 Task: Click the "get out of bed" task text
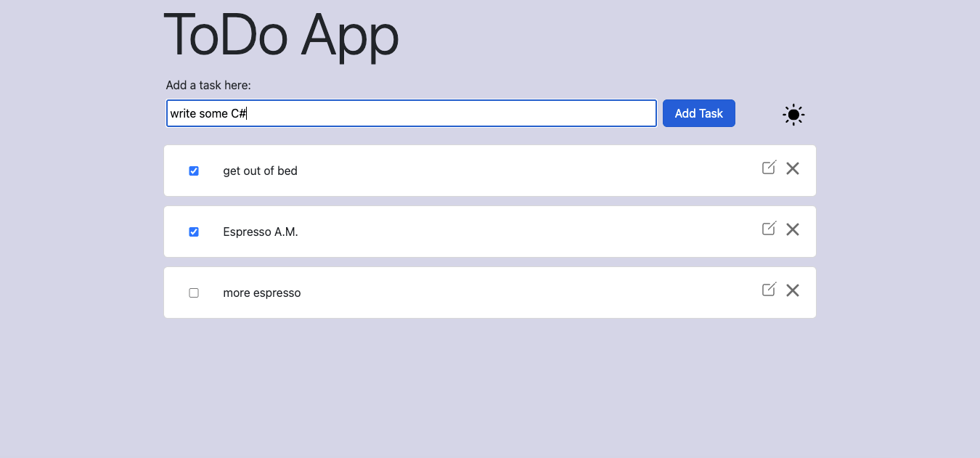tap(260, 171)
